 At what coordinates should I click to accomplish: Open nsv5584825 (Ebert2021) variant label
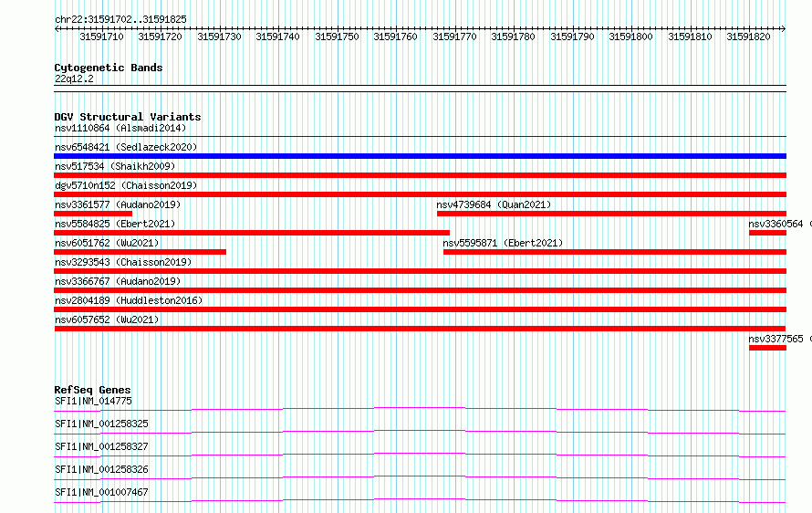point(115,224)
